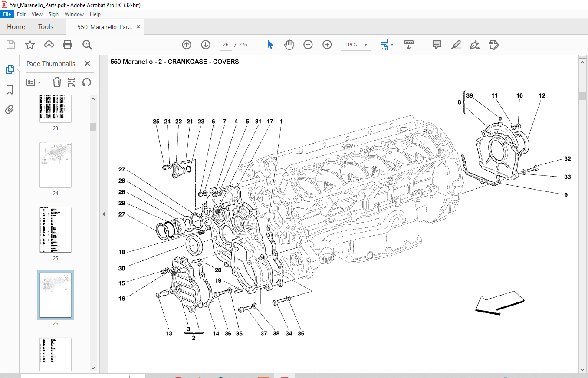
Task: Open the fit page options icon
Action: point(384,45)
